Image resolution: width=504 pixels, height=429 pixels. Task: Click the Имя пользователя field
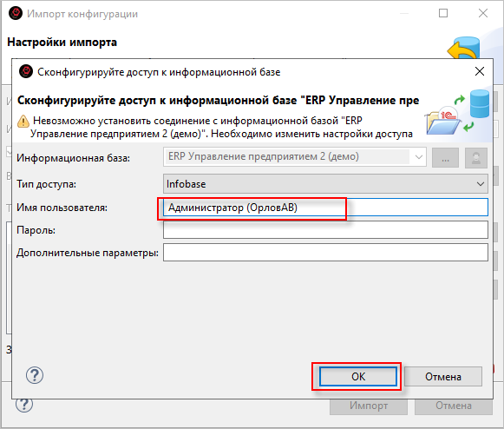(325, 208)
